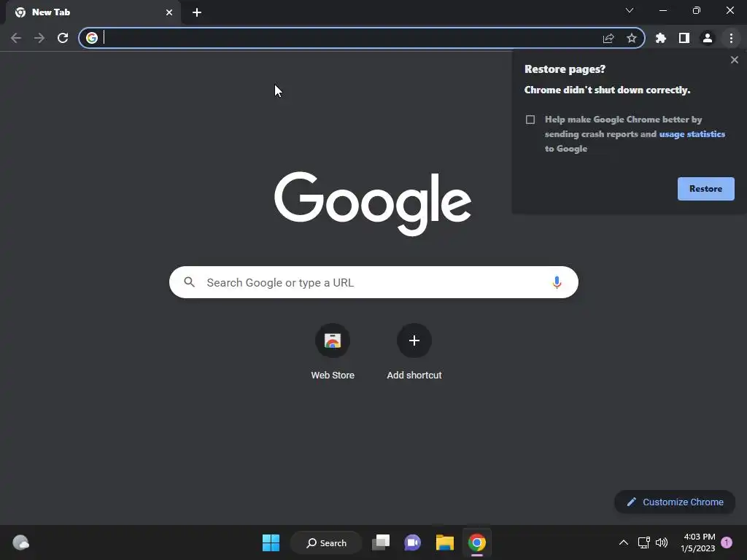747x560 pixels.
Task: Open a new tab with plus button
Action: (x=197, y=12)
